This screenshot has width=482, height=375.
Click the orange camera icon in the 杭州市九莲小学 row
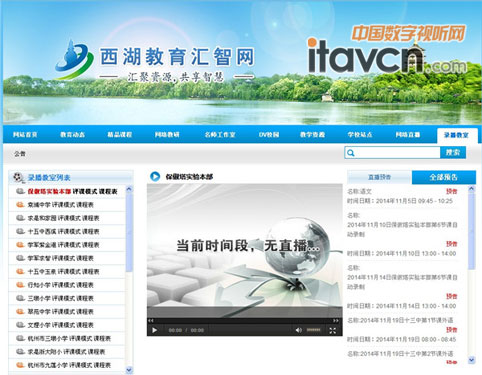pyautogui.click(x=20, y=365)
